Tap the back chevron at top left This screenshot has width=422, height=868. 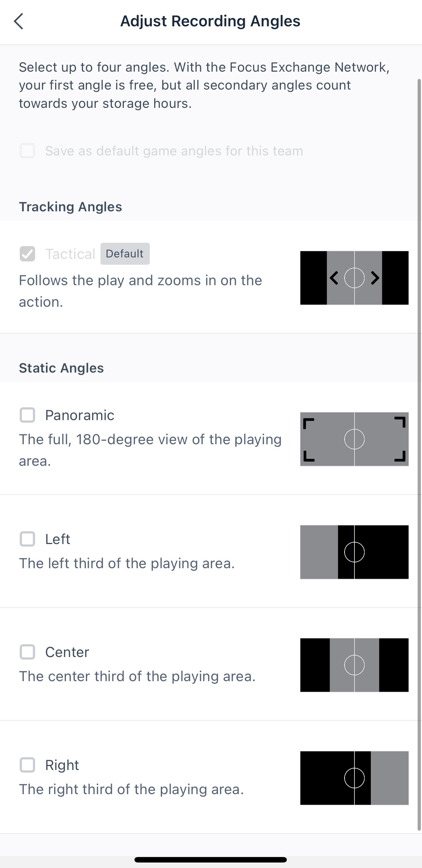tap(19, 21)
